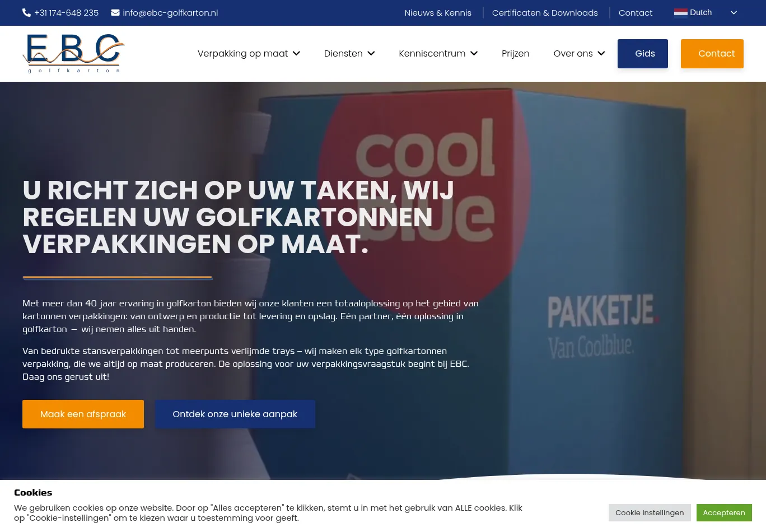Screen dimensions: 766x532
Task: Open the Dutch language dropdown arrow
Action: click(x=734, y=12)
